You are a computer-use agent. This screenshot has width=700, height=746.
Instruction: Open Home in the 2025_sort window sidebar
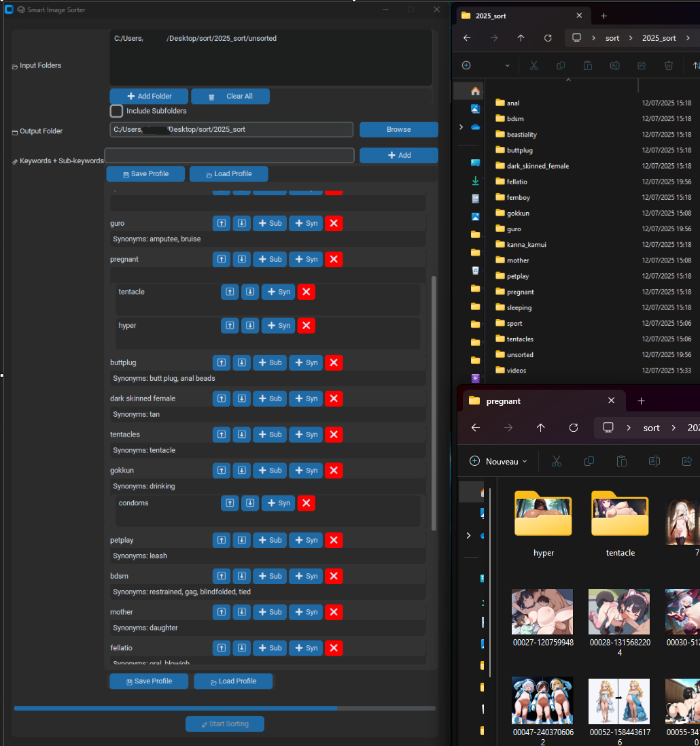tap(475, 91)
